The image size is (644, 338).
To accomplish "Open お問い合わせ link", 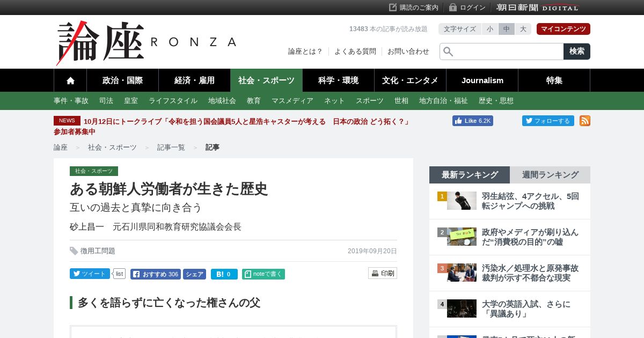I will 408,52.
